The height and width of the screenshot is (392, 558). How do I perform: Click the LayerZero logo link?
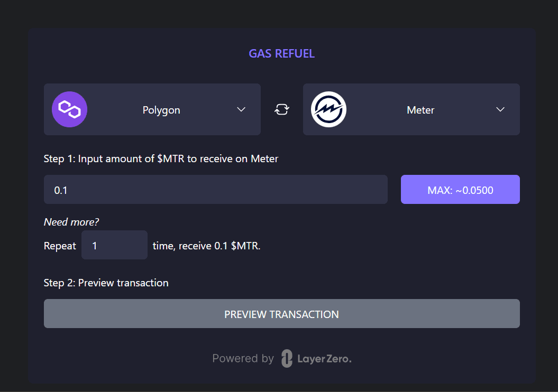[x=316, y=358]
